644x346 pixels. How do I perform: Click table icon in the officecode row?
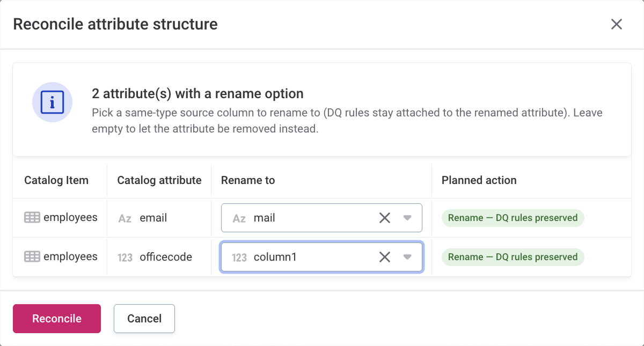(32, 257)
